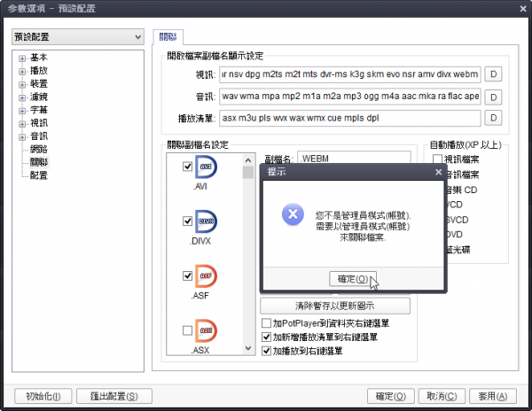
Task: Enable 加PotPlayer到資料夾右鍵選單 checkbox
Action: click(x=266, y=323)
